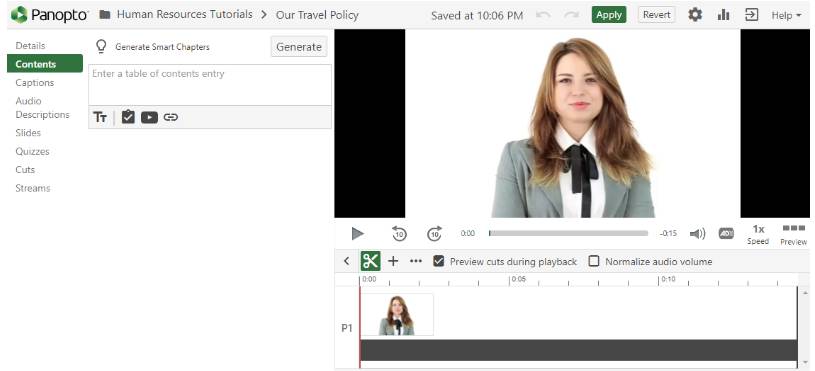Click the Panopto logo
815x371 pixels.
click(49, 15)
